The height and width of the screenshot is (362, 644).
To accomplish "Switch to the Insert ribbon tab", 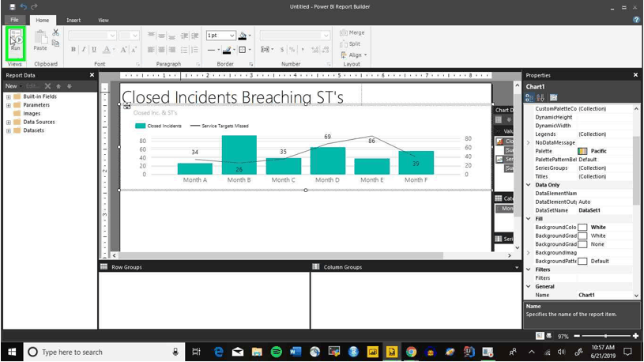I will pyautogui.click(x=73, y=20).
